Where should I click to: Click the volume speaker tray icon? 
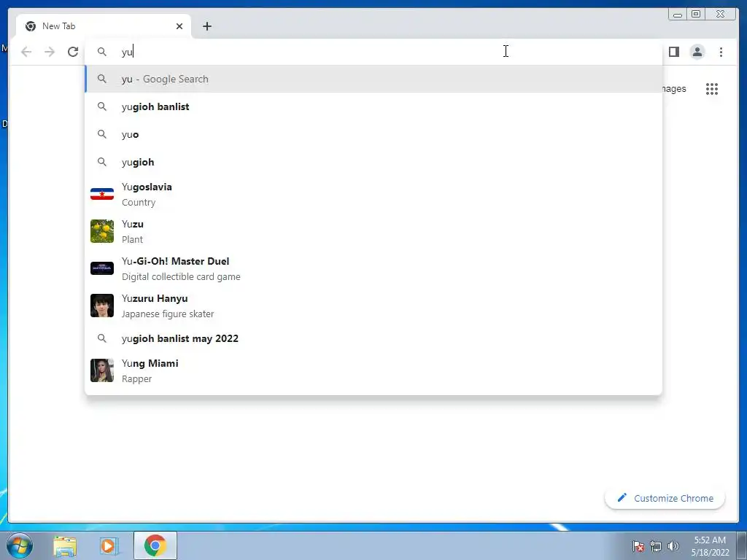tap(673, 546)
